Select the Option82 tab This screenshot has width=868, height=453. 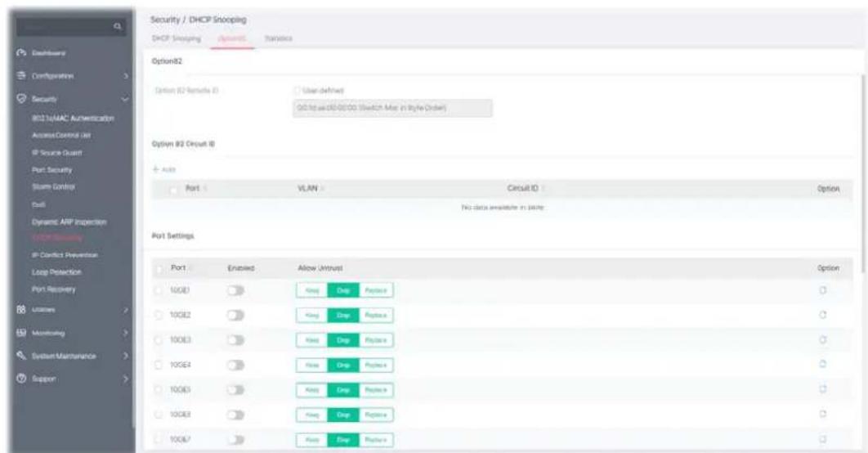[232, 38]
